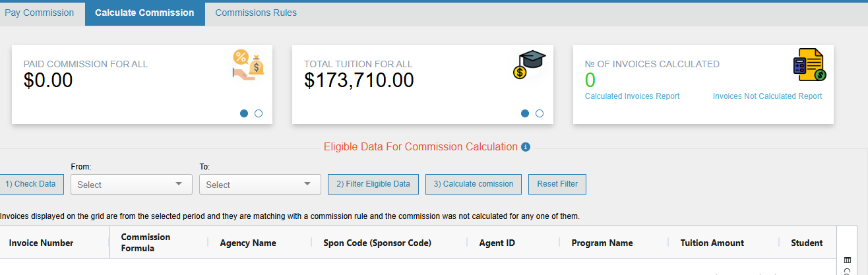The height and width of the screenshot is (275, 868).
Task: Open the From period dropdown
Action: (131, 185)
